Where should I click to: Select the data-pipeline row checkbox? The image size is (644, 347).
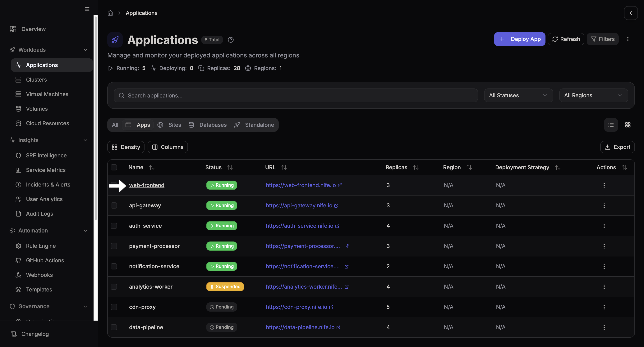point(114,327)
